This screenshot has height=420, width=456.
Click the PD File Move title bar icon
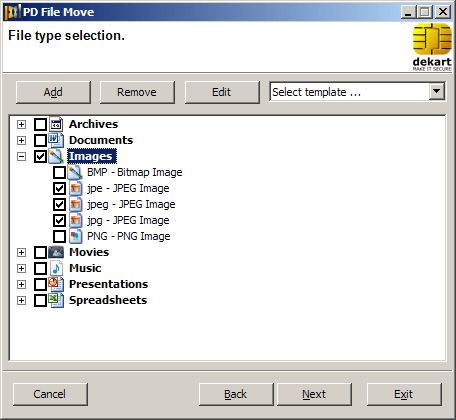(12, 12)
